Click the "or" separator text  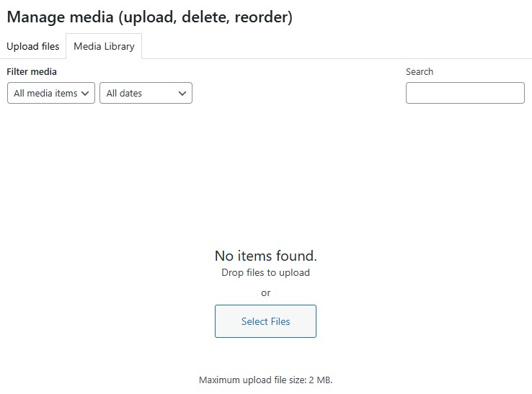265,293
